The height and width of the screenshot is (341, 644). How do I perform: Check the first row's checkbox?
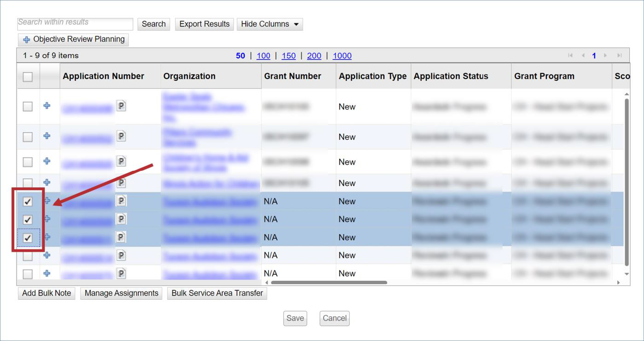(x=28, y=106)
